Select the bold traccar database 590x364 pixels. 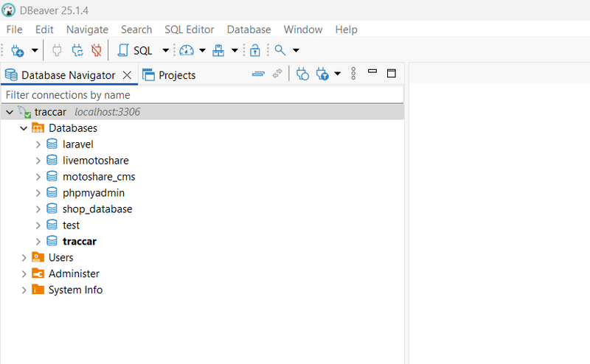coord(80,242)
